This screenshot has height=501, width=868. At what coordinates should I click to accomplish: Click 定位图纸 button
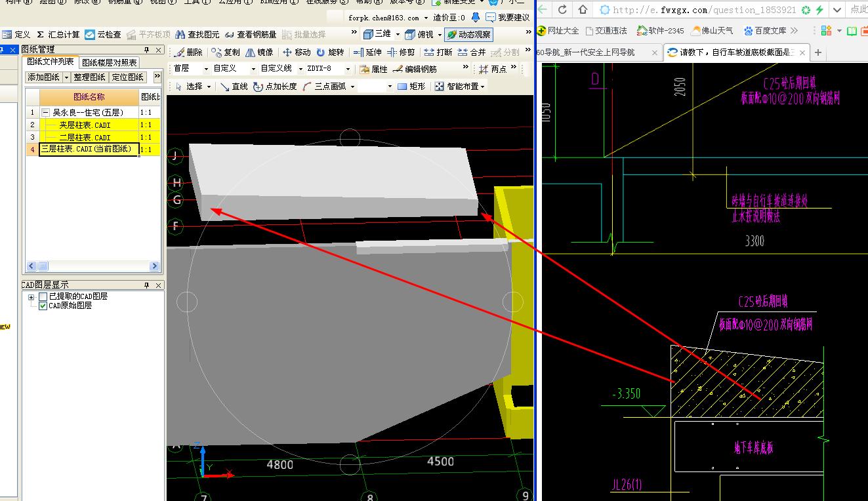(x=127, y=77)
